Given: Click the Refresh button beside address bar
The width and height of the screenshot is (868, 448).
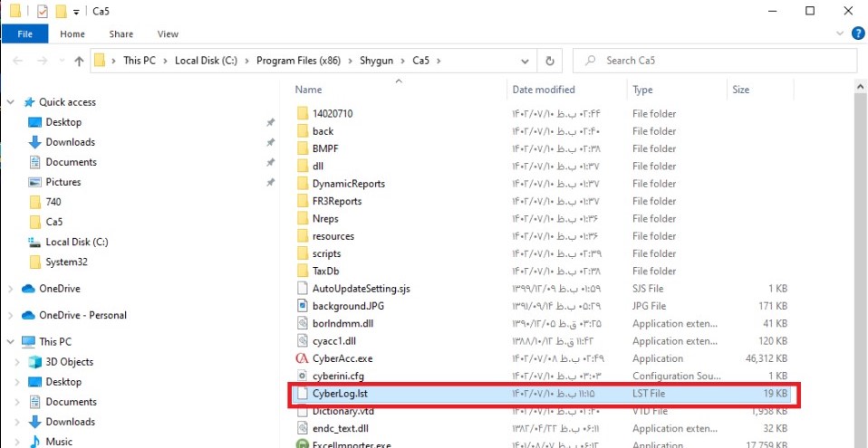Looking at the screenshot, I should point(549,61).
